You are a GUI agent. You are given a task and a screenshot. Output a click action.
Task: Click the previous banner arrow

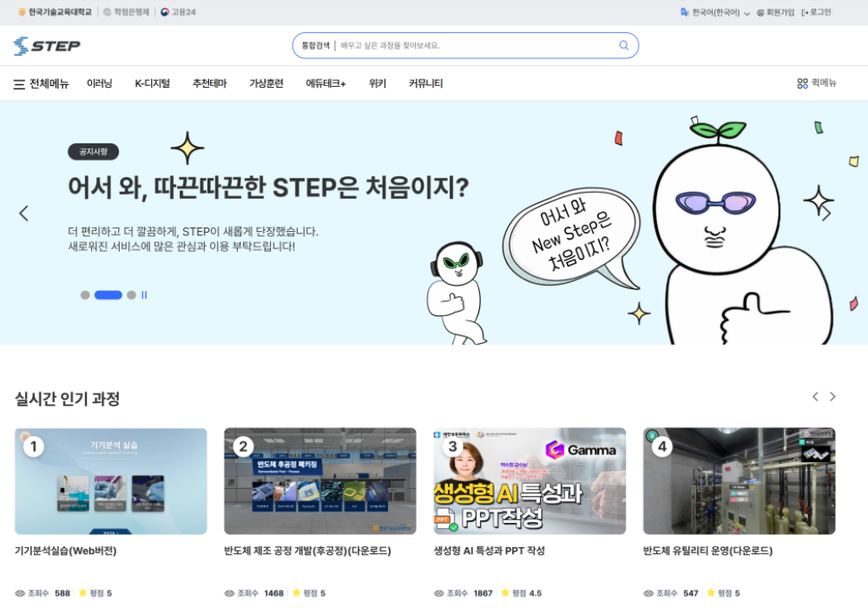point(23,213)
